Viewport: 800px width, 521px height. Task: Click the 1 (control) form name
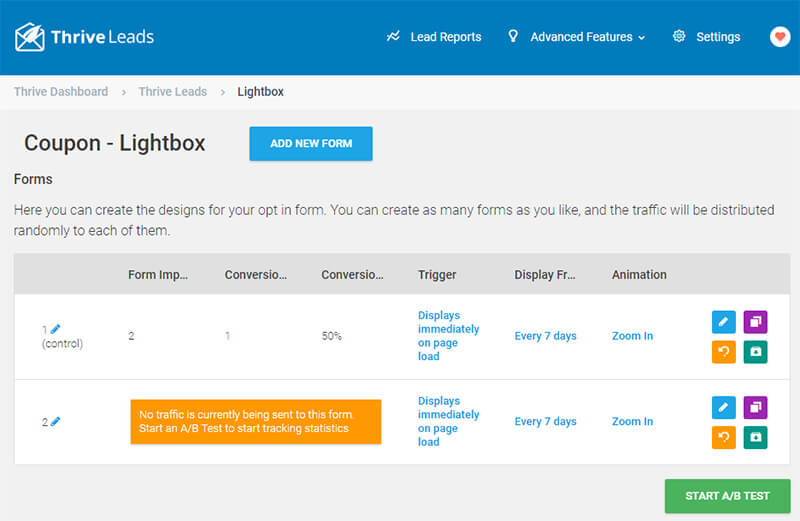pos(62,336)
